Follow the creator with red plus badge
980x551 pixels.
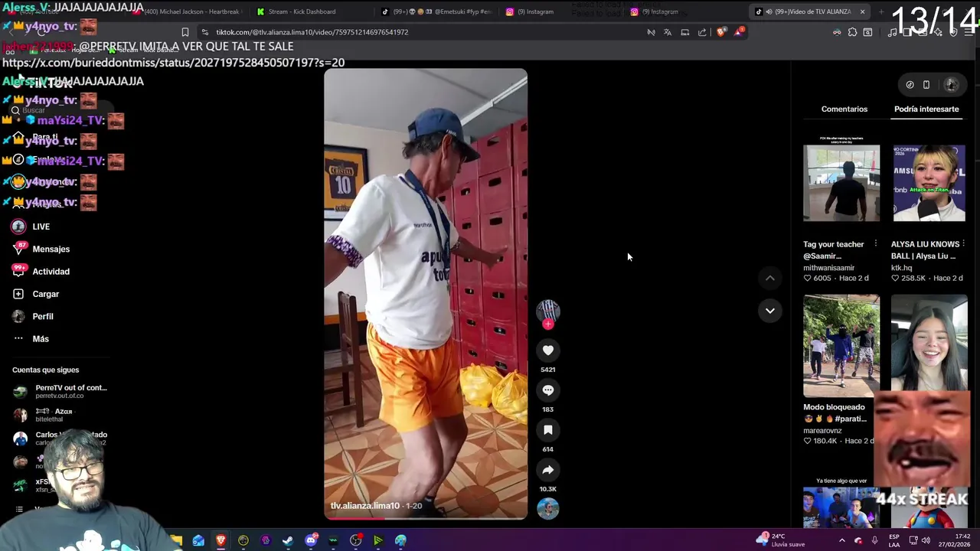(547, 324)
